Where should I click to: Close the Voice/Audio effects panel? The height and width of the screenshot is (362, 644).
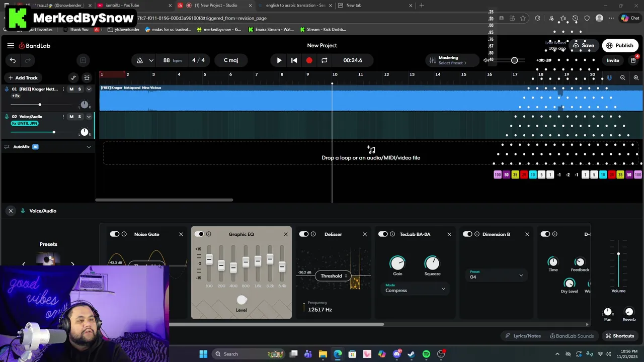pyautogui.click(x=11, y=211)
